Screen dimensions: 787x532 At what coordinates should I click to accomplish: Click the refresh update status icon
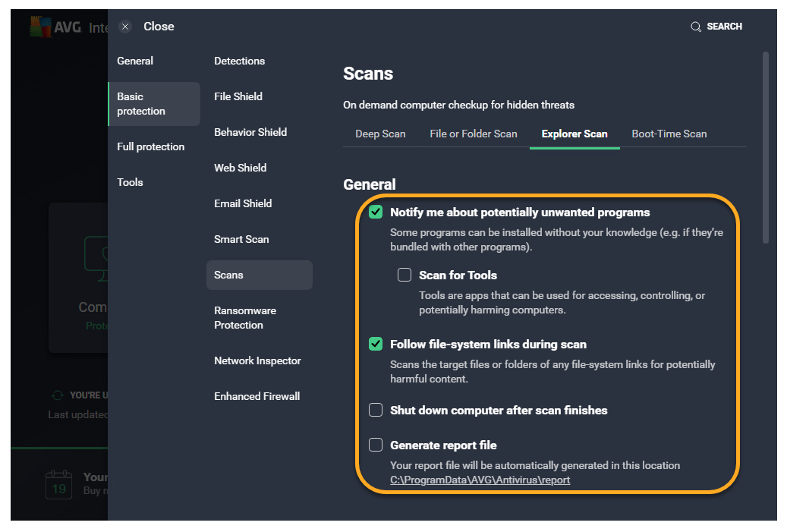coord(57,395)
